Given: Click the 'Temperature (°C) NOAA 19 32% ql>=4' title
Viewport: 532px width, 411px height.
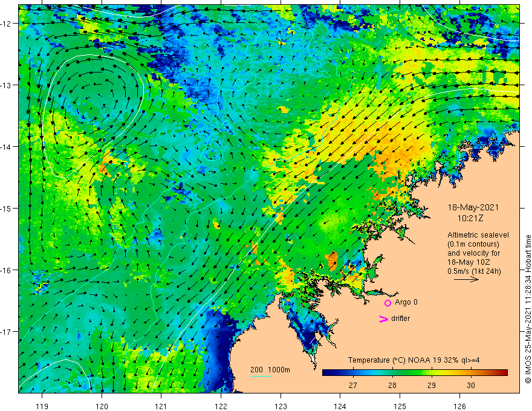Looking at the screenshot, I should (x=414, y=360).
